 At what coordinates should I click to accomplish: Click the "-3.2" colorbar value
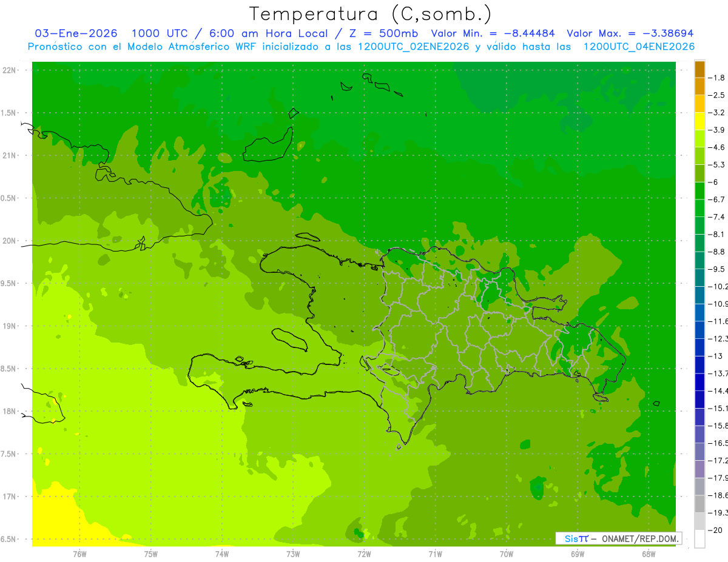[717, 113]
